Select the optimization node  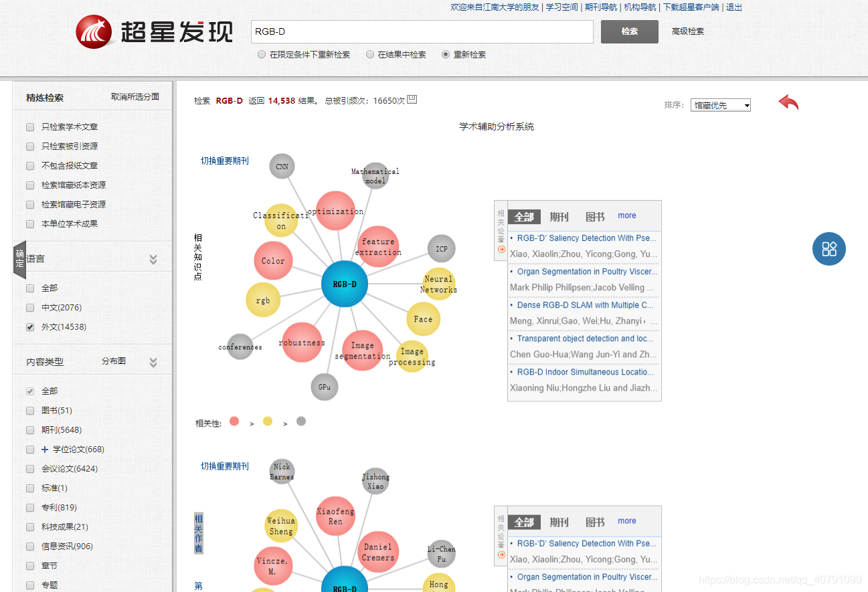[335, 211]
